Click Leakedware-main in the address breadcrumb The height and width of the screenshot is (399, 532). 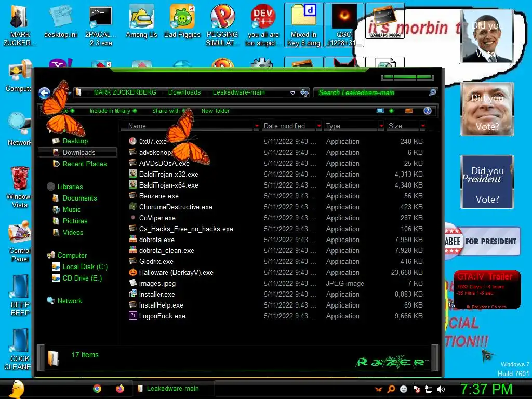pyautogui.click(x=239, y=92)
